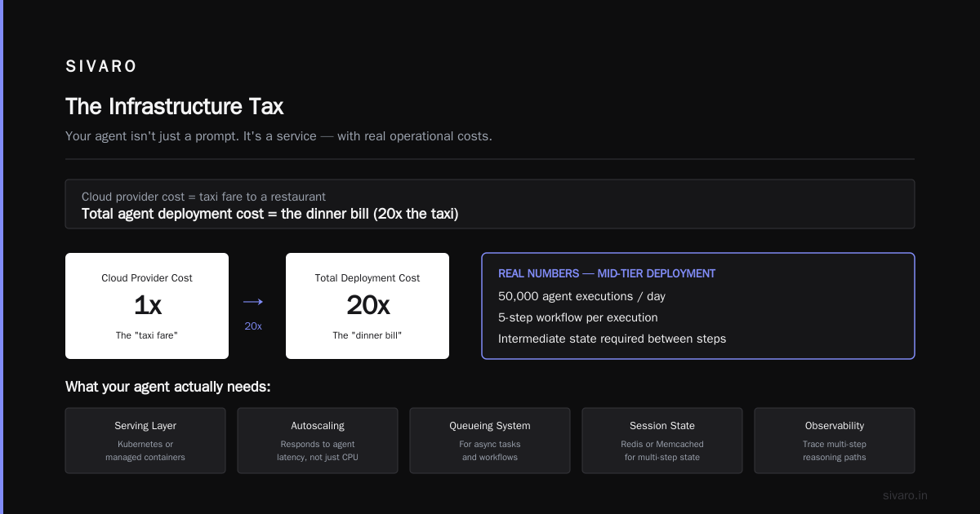The width and height of the screenshot is (980, 514).
Task: Click 'The "dinner bill"' caption
Action: pos(367,335)
